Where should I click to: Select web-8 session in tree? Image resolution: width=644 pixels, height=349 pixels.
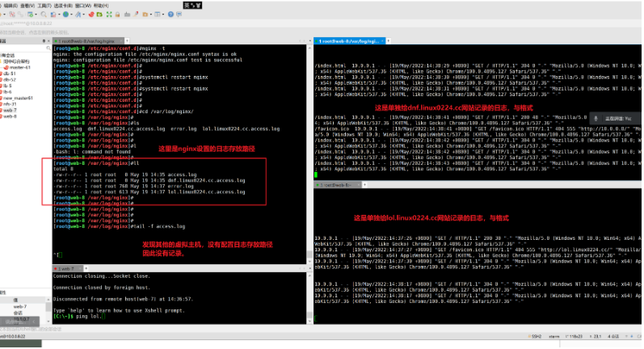[8, 116]
